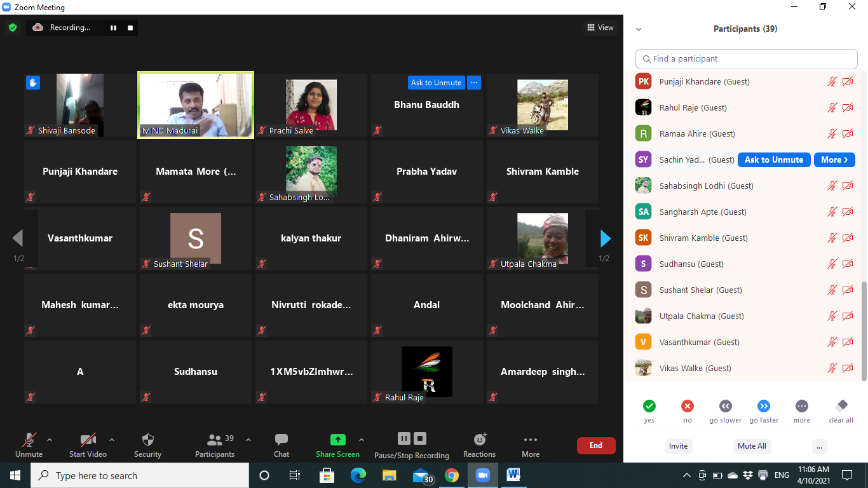Collapse the Participants panel chevron

coord(639,29)
